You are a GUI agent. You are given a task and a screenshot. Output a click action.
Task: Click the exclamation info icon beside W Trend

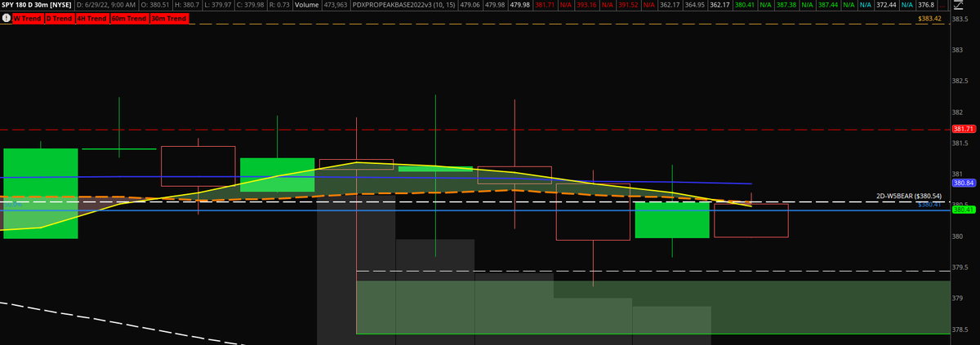pyautogui.click(x=6, y=18)
